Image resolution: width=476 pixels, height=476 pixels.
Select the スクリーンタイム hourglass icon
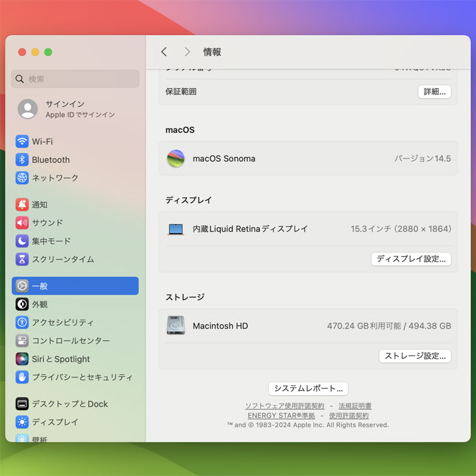[22, 260]
